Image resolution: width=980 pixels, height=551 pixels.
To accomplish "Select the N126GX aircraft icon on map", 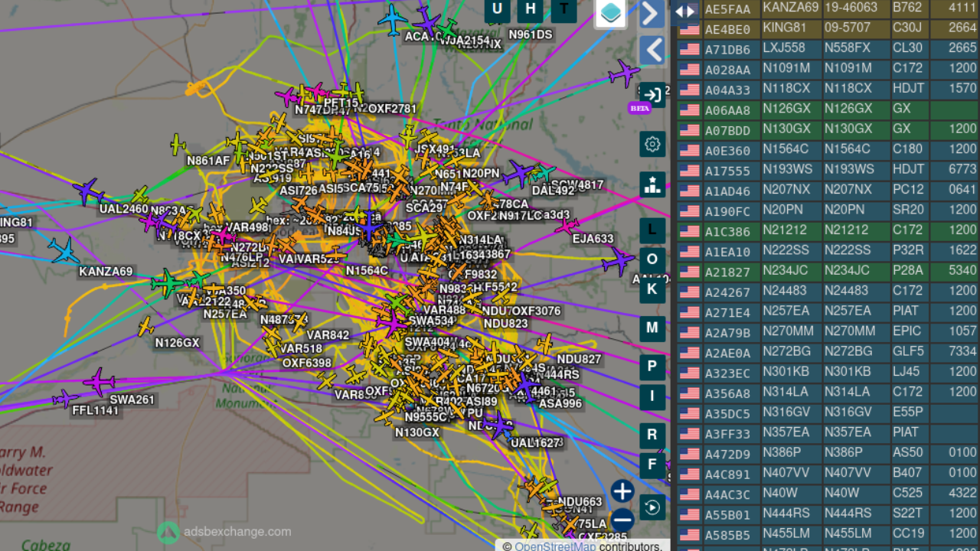I will (x=145, y=328).
